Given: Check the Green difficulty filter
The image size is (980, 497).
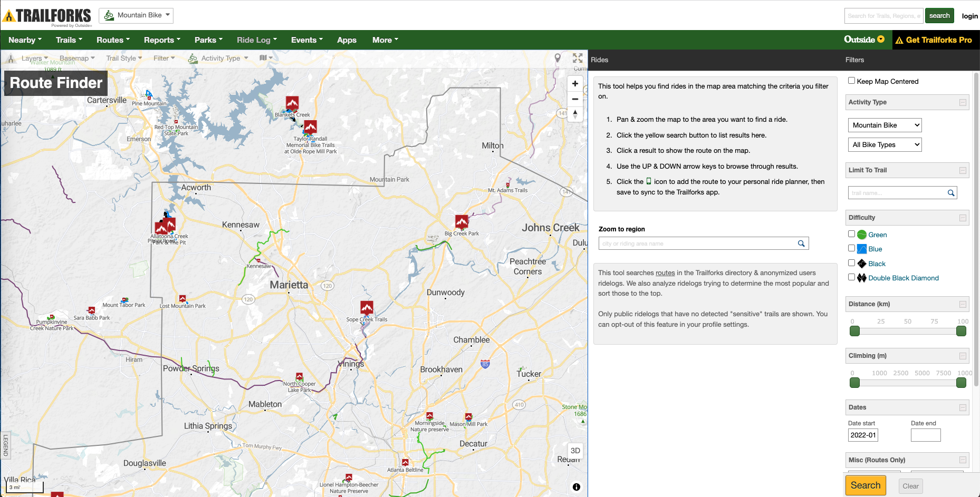Looking at the screenshot, I should pyautogui.click(x=851, y=234).
